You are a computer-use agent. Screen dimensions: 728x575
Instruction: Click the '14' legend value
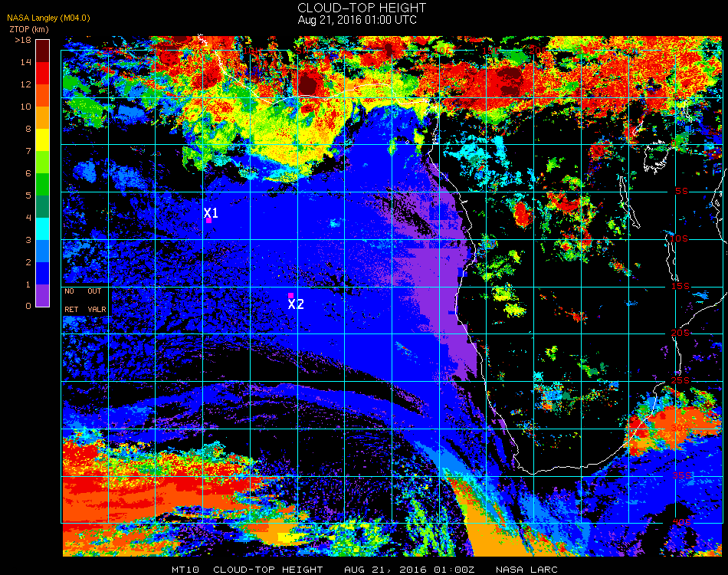25,62
